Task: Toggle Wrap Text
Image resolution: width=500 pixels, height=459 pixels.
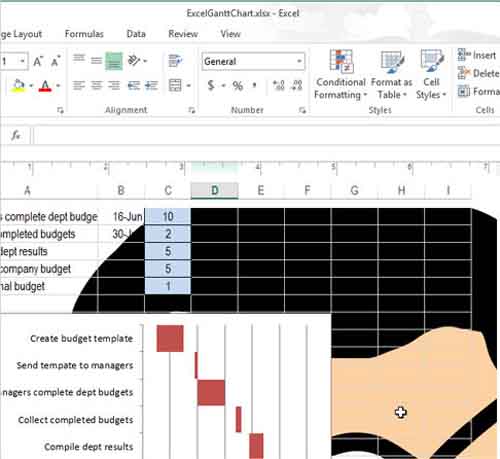Action: point(175,61)
